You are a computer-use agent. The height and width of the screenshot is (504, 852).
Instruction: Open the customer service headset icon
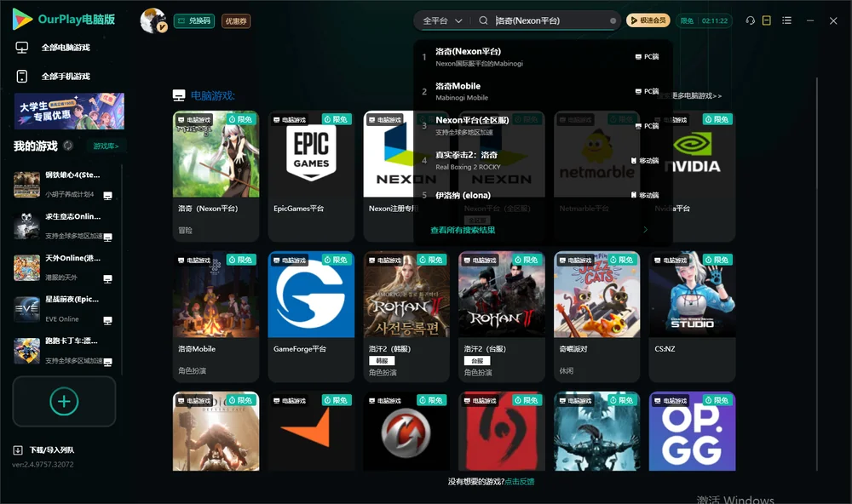coord(751,20)
